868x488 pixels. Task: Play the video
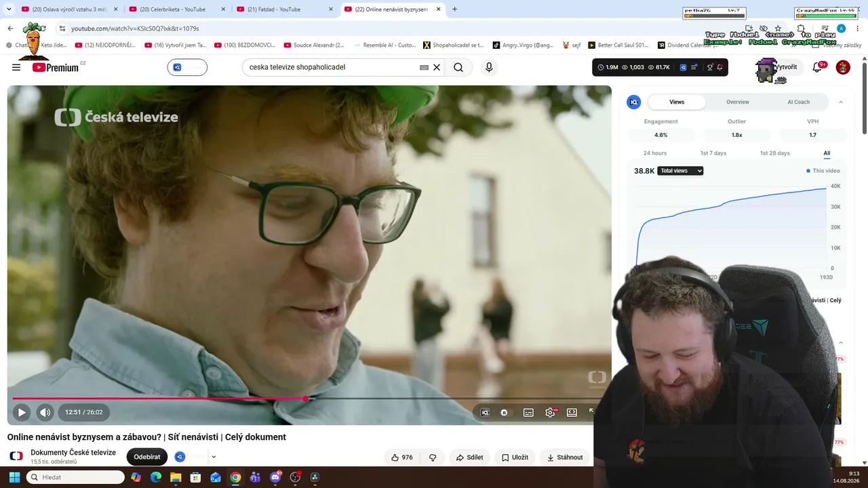(21, 412)
